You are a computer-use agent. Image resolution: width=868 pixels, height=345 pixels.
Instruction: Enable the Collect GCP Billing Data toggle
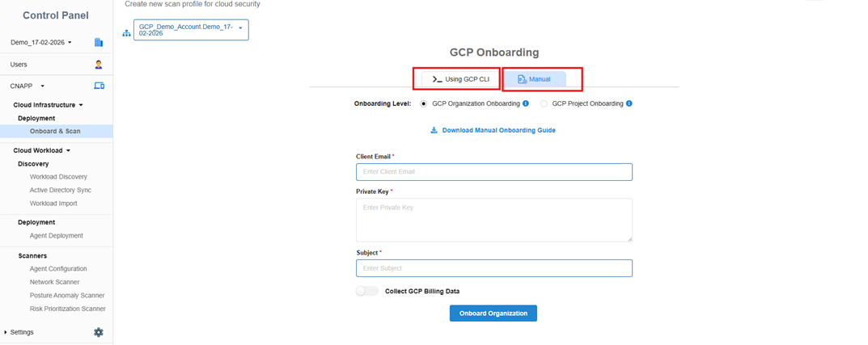click(x=367, y=291)
